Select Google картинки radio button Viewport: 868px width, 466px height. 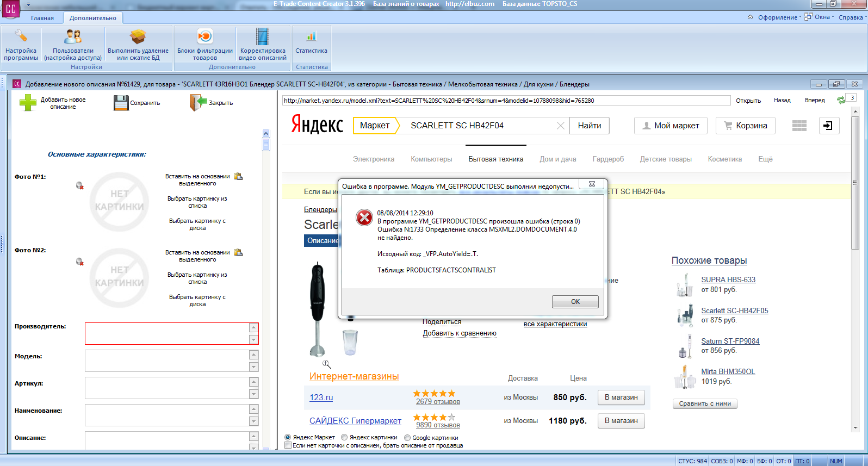point(407,438)
